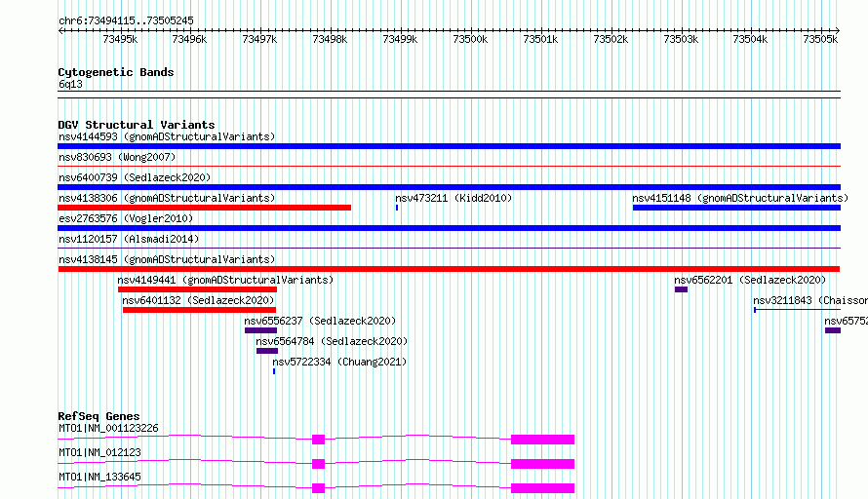Select the blue nsv6400739 variant bar
The width and height of the screenshot is (868, 499).
coord(449,187)
